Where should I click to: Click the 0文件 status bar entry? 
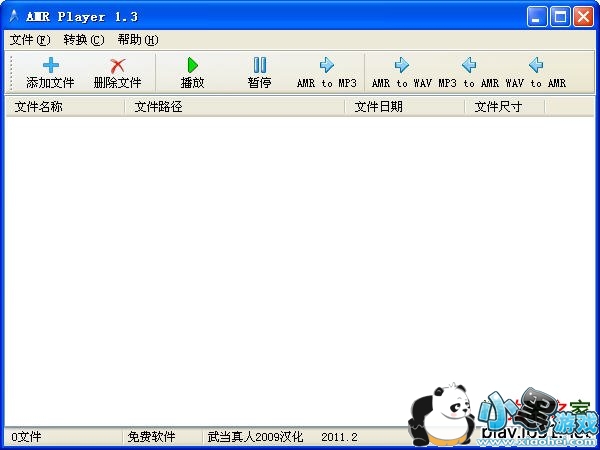coord(26,437)
